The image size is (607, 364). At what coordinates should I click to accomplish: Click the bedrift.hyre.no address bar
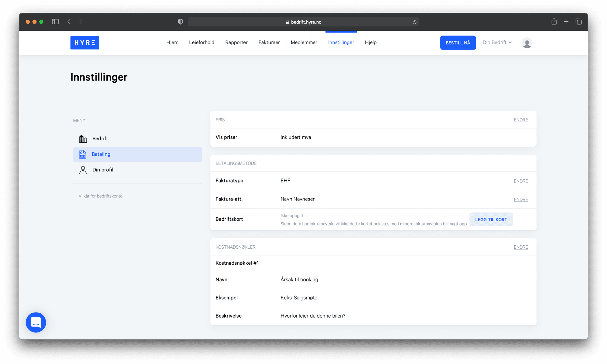click(303, 22)
